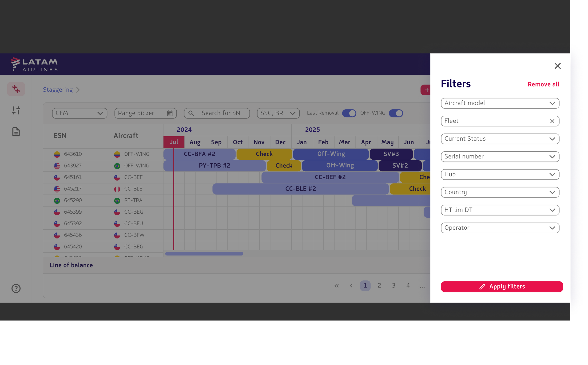This screenshot has height=365, width=588.
Task: Click the CC-BEF #2 timeline bar
Action: pos(330,177)
